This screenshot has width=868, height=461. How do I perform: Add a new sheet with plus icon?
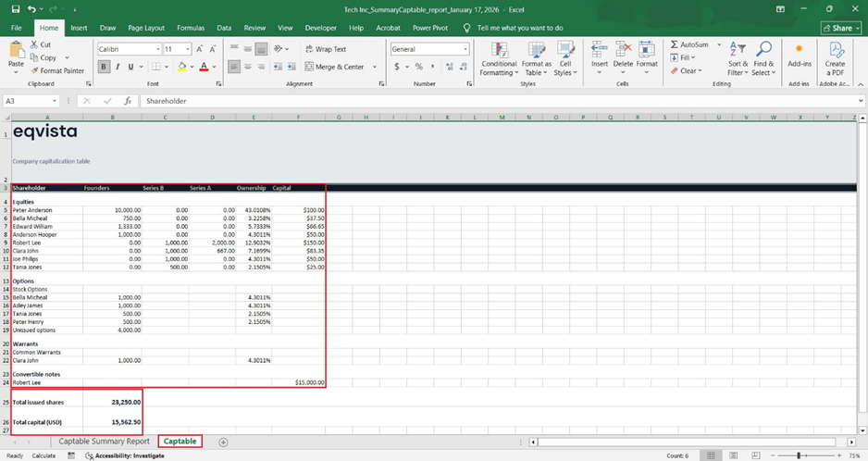tap(223, 442)
